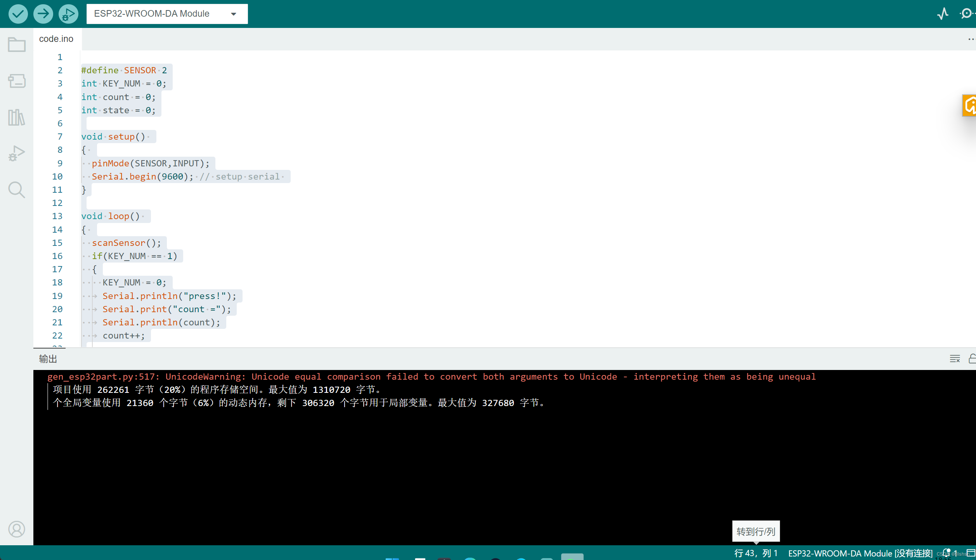This screenshot has width=976, height=560.
Task: Select the code.ino tab
Action: pos(56,39)
